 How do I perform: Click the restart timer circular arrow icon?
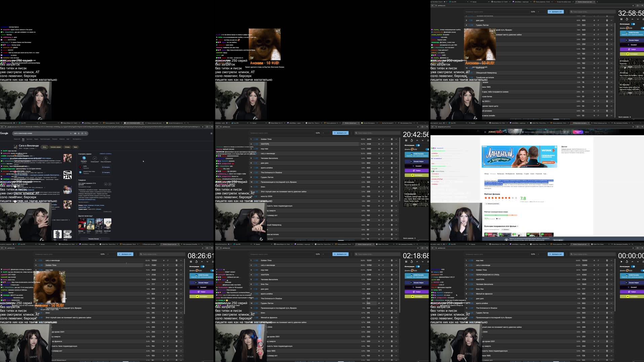tap(412, 140)
